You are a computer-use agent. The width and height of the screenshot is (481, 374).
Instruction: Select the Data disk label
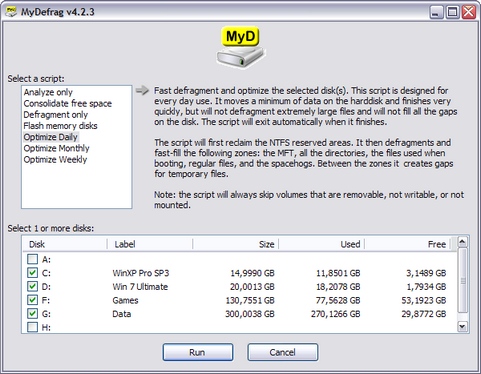[122, 314]
